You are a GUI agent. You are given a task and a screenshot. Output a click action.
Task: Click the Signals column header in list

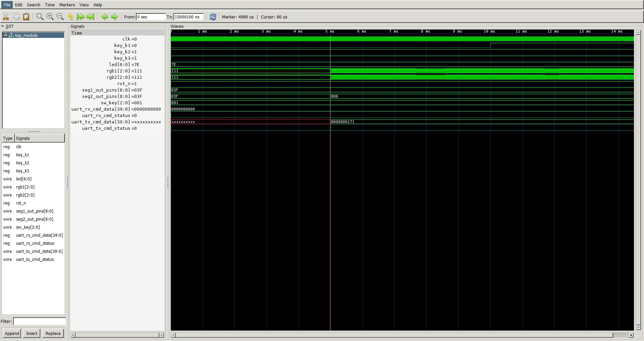(x=40, y=138)
